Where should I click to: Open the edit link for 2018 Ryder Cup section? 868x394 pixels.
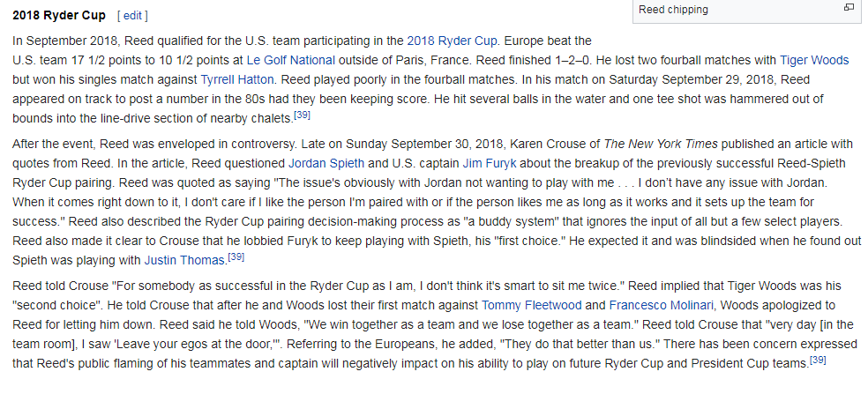coord(132,16)
